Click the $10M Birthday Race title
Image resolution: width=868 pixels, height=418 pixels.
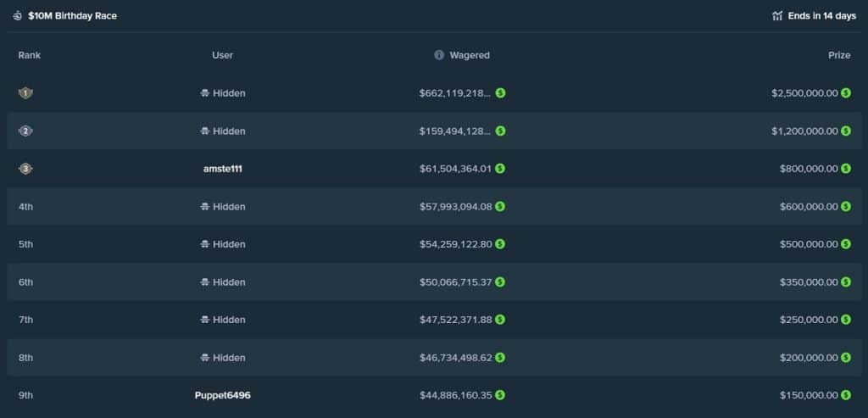tap(72, 16)
